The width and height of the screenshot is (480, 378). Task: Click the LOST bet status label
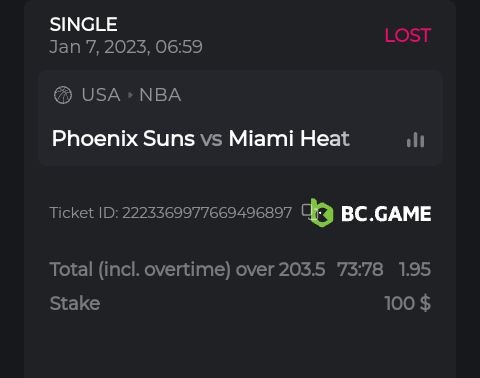tap(408, 35)
